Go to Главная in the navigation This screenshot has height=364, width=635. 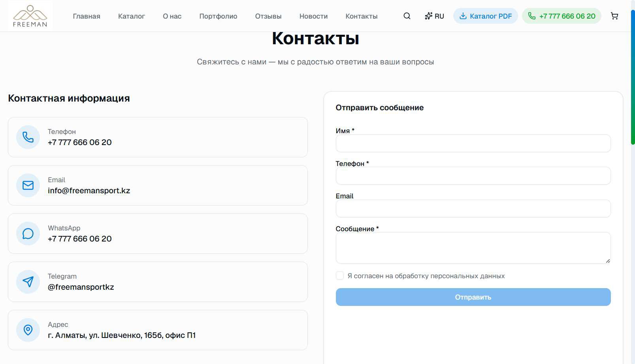pyautogui.click(x=87, y=16)
